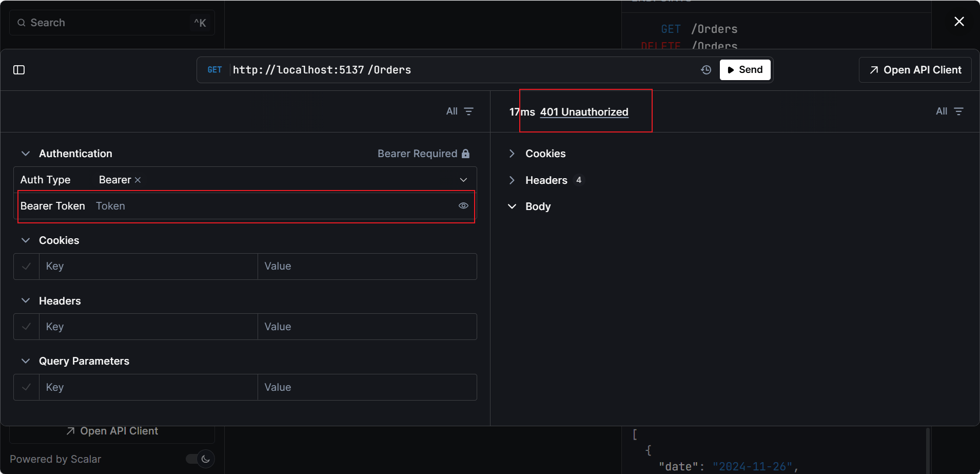Click the response filter icon beside All

pyautogui.click(x=958, y=111)
